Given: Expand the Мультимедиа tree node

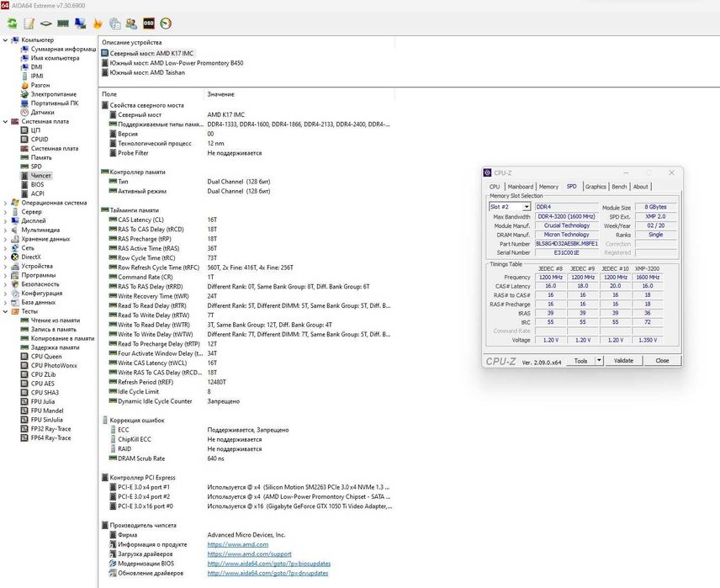Looking at the screenshot, I should 5,230.
